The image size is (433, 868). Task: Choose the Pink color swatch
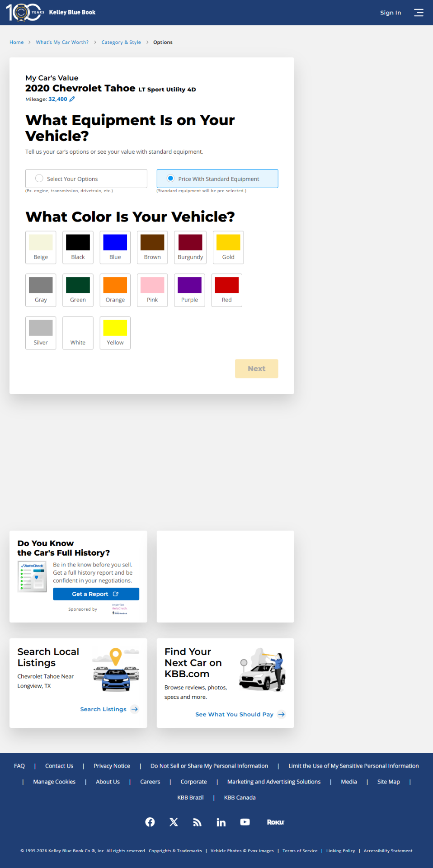pyautogui.click(x=152, y=290)
